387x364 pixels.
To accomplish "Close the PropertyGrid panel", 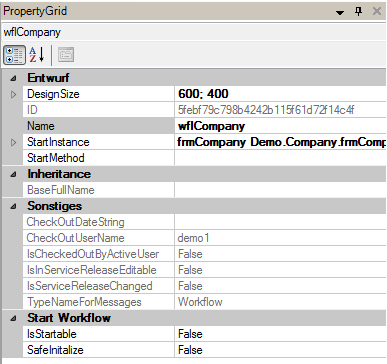I will tap(377, 11).
